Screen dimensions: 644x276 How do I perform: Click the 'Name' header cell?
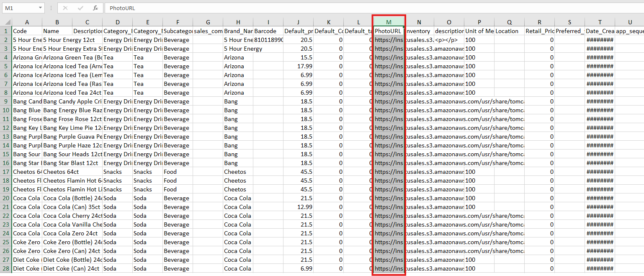57,31
